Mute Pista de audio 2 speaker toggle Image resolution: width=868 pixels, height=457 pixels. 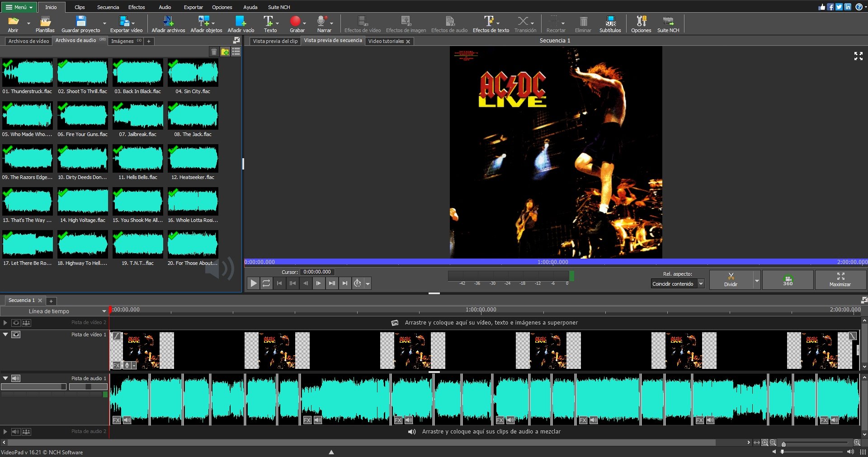click(16, 432)
